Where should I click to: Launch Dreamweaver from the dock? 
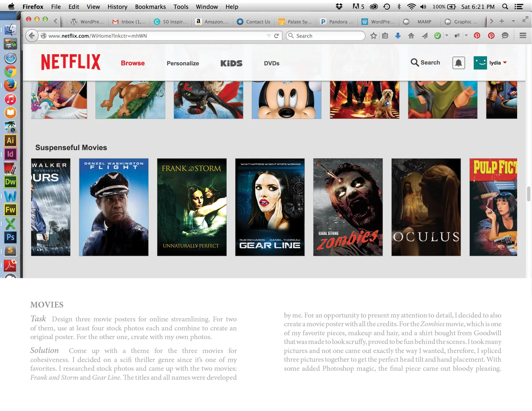coord(10,182)
